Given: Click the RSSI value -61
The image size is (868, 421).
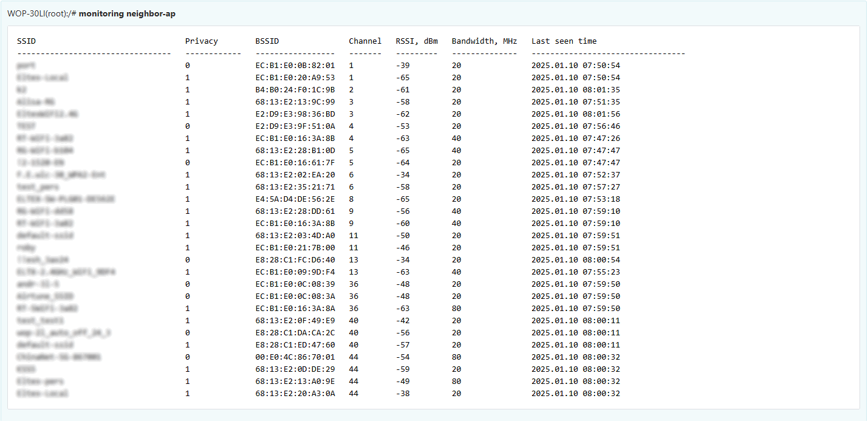Looking at the screenshot, I should [403, 90].
